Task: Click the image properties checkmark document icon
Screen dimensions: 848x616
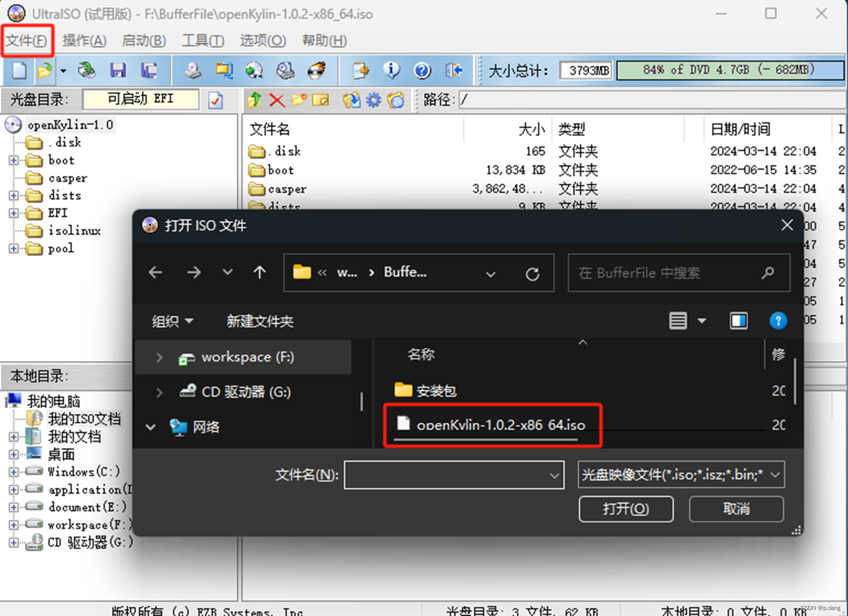Action: point(216,100)
